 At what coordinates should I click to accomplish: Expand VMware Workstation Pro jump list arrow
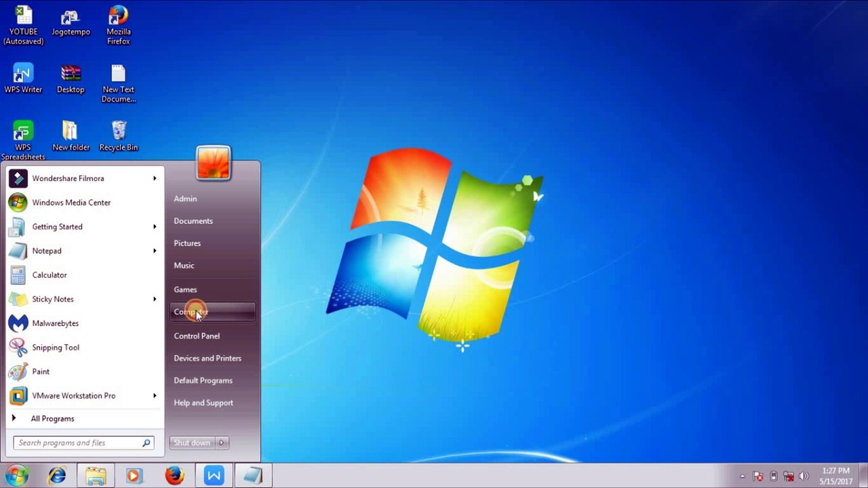click(x=155, y=396)
